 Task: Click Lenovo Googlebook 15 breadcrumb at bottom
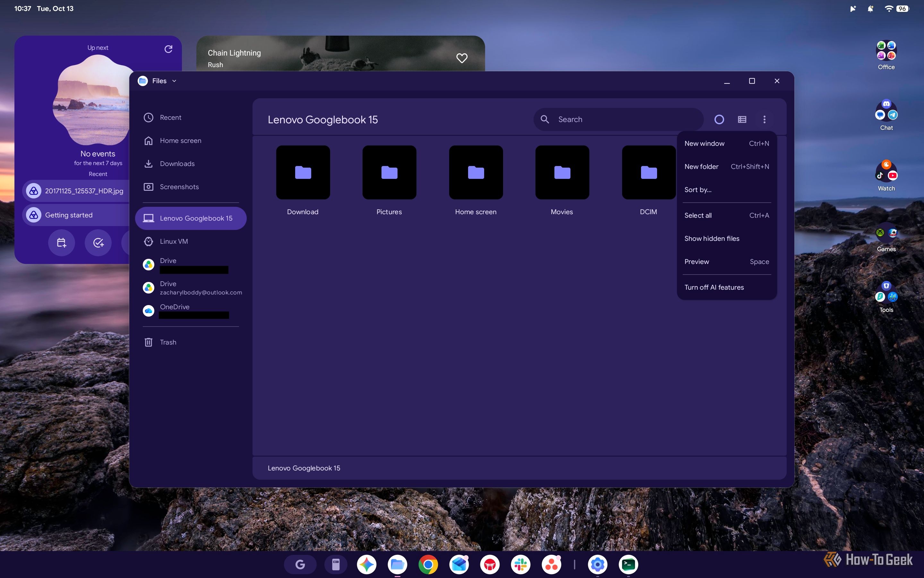tap(304, 468)
